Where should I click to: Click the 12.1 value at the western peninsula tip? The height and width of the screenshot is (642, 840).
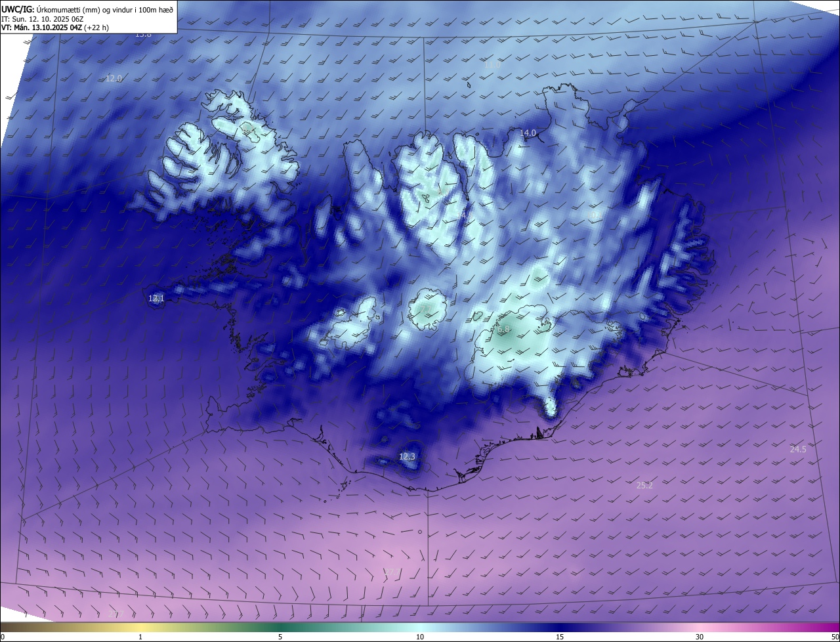pos(156,298)
